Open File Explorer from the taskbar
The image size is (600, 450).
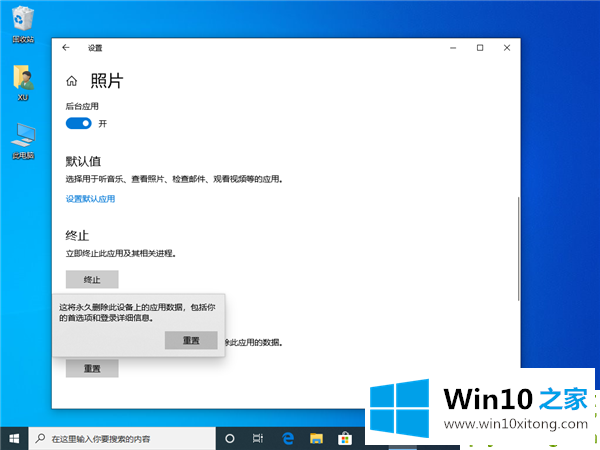[x=316, y=439]
